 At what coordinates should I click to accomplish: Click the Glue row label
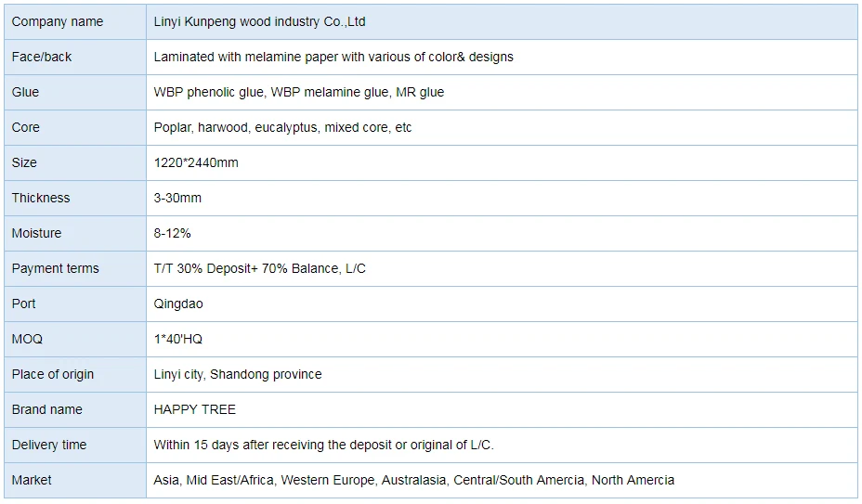tap(26, 92)
